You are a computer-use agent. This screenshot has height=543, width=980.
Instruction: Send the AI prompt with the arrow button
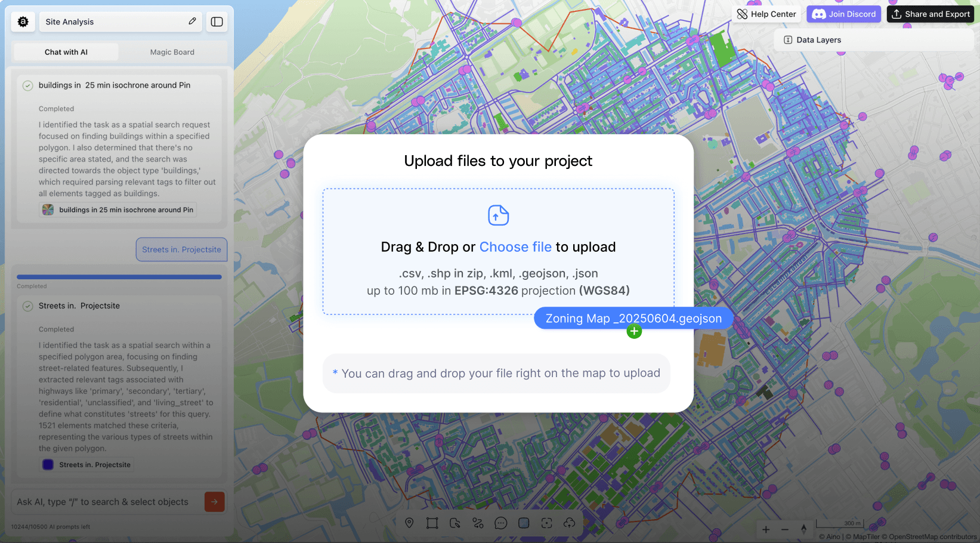click(215, 502)
